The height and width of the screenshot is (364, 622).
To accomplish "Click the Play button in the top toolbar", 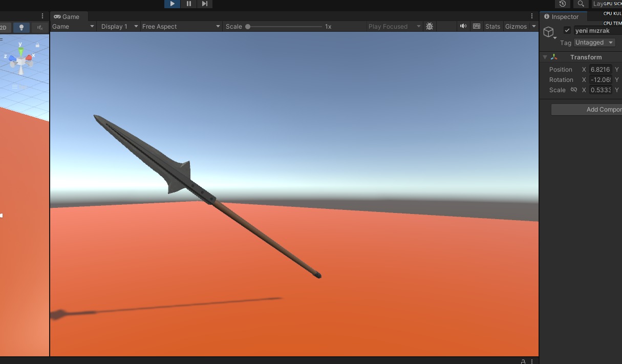I will (x=173, y=4).
